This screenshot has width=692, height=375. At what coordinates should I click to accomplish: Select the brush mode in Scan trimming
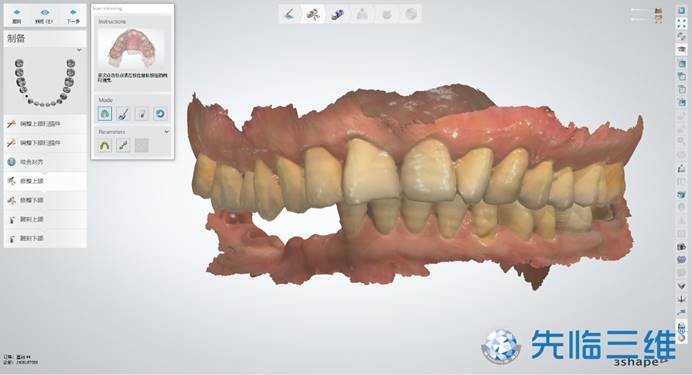124,114
